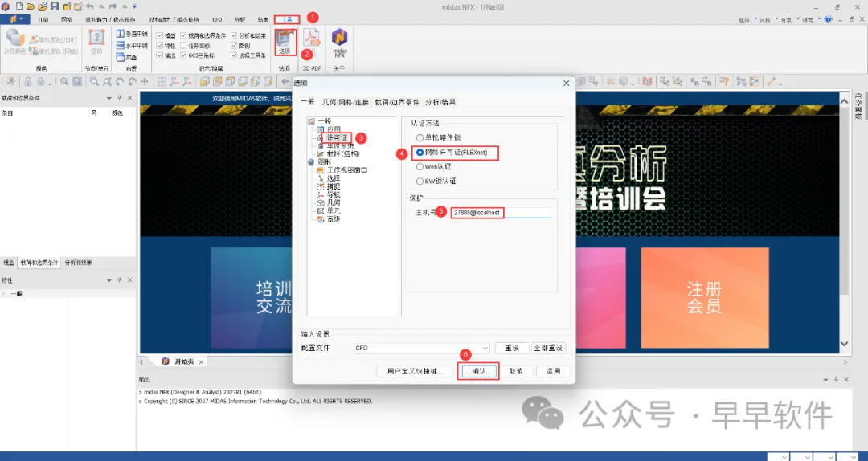
Task: Click the 适用 apply button
Action: [x=554, y=371]
